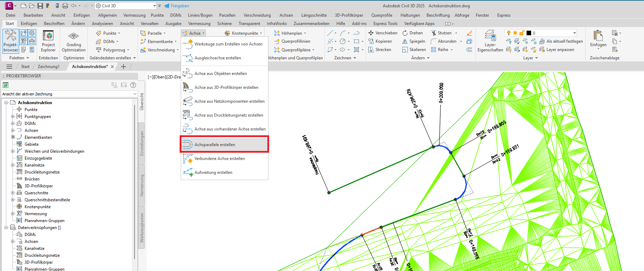Expand the Punktgruppen tree node

pos(13,117)
